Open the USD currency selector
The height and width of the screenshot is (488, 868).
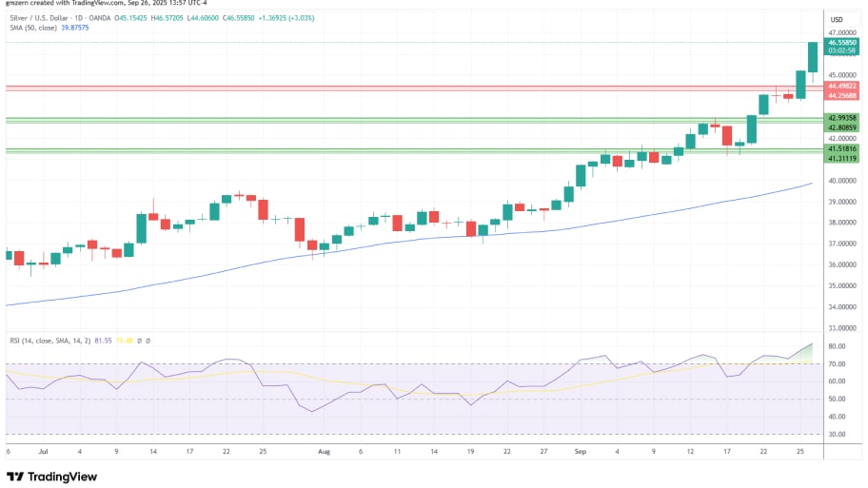click(837, 19)
